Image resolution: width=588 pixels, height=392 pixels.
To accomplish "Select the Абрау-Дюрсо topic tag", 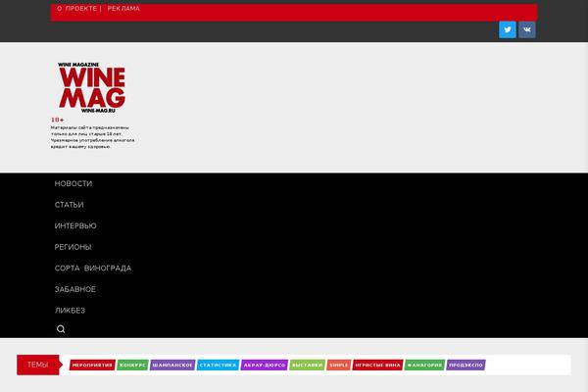I will coord(265,365).
